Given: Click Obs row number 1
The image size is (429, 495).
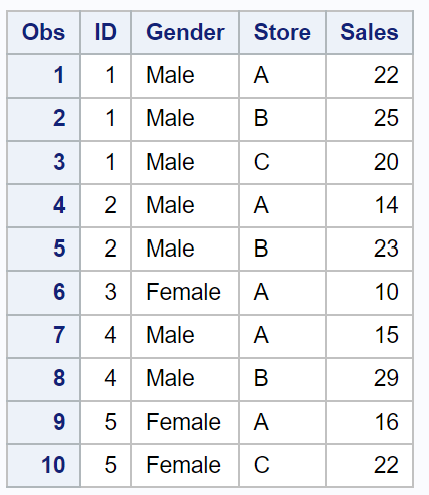Looking at the screenshot, I should pyautogui.click(x=59, y=75).
